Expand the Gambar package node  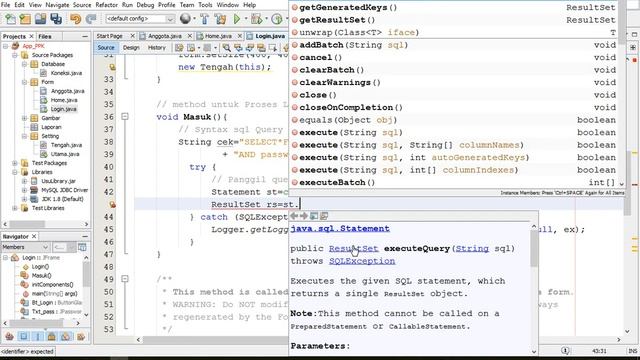tap(24, 118)
